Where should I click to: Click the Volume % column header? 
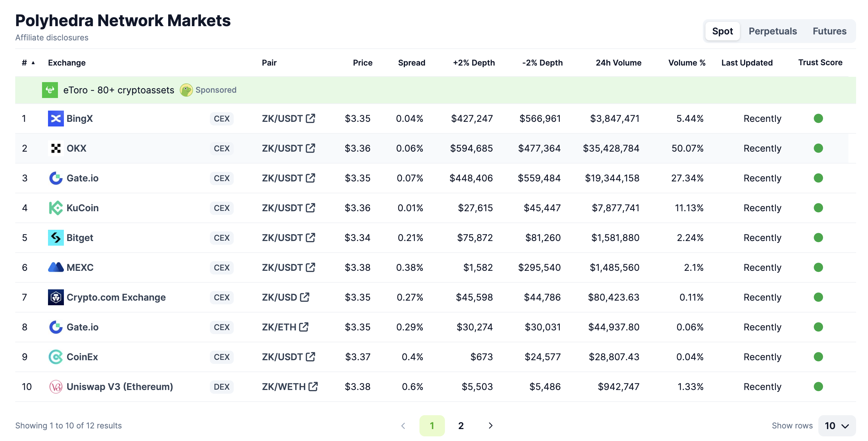687,63
